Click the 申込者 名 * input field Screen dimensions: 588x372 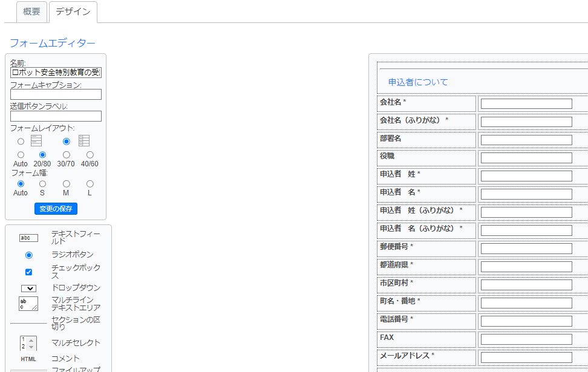(x=526, y=194)
